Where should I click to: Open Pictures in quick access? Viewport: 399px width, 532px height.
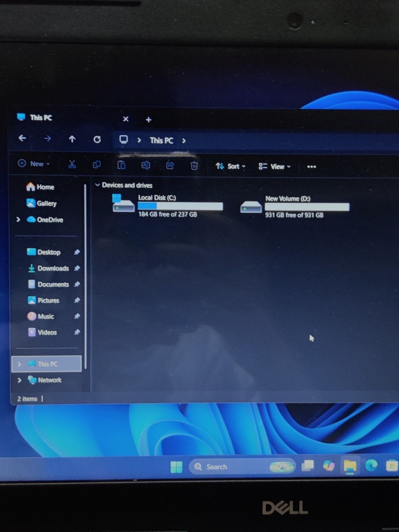[x=44, y=300]
